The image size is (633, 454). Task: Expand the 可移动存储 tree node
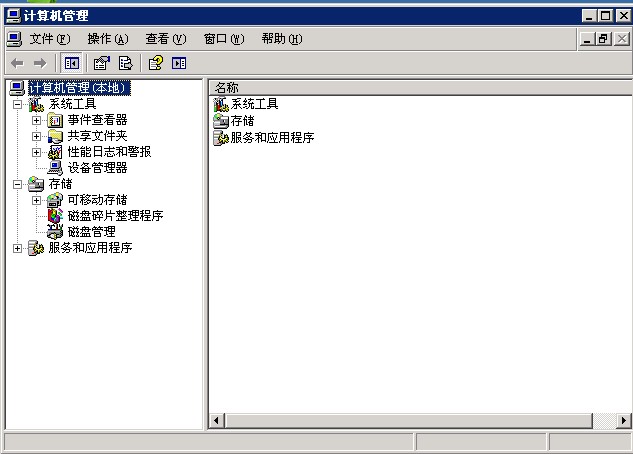[36, 200]
